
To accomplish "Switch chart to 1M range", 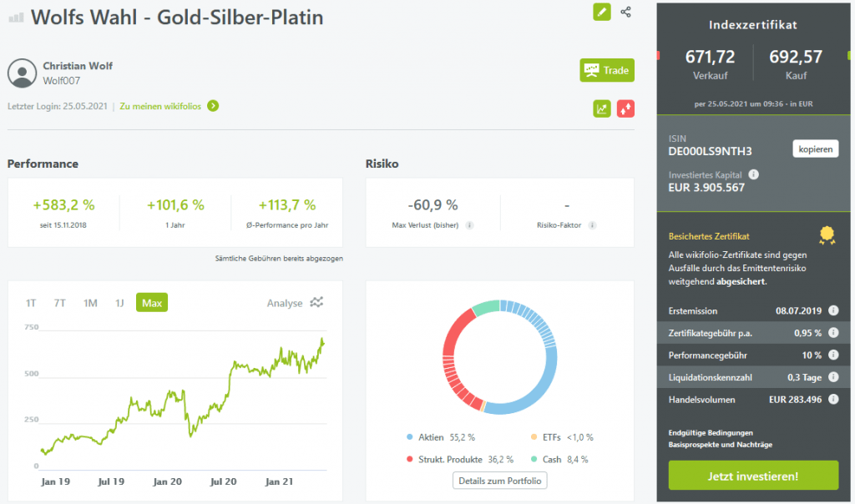I will (90, 303).
